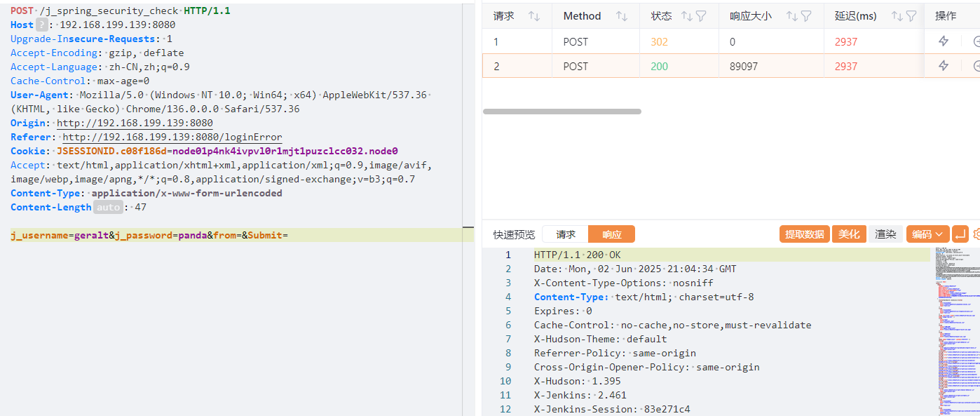Toggle the 美化 beautify option
This screenshot has width=980, height=416.
tap(849, 234)
